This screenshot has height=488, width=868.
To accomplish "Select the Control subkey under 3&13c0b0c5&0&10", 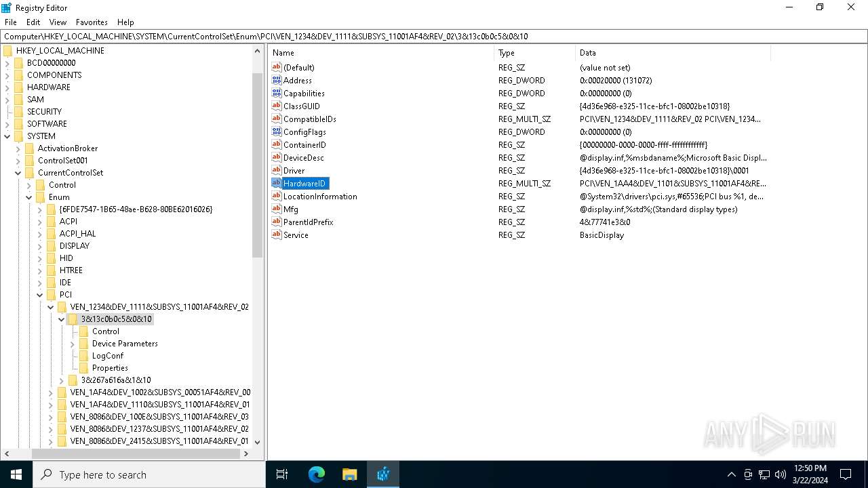I will tap(106, 331).
